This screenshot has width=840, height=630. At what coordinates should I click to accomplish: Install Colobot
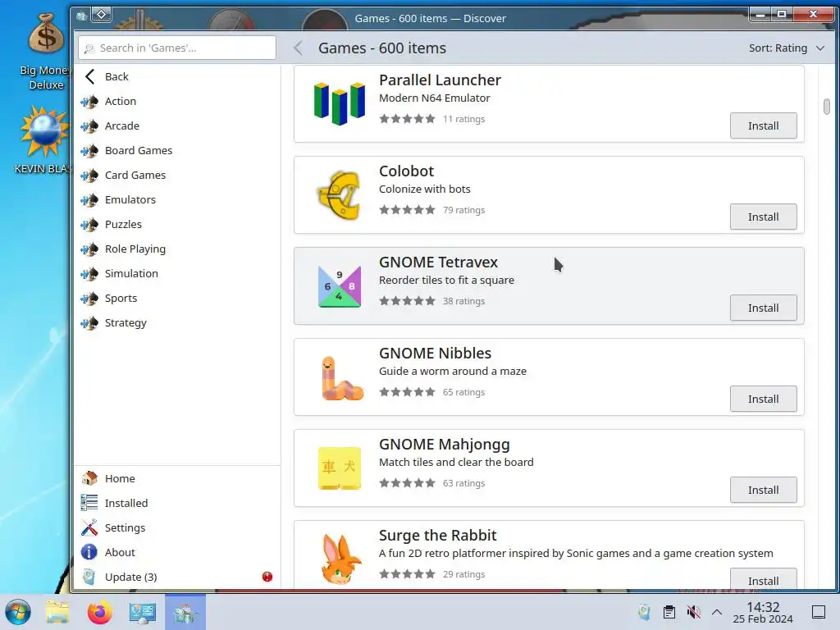tap(763, 217)
